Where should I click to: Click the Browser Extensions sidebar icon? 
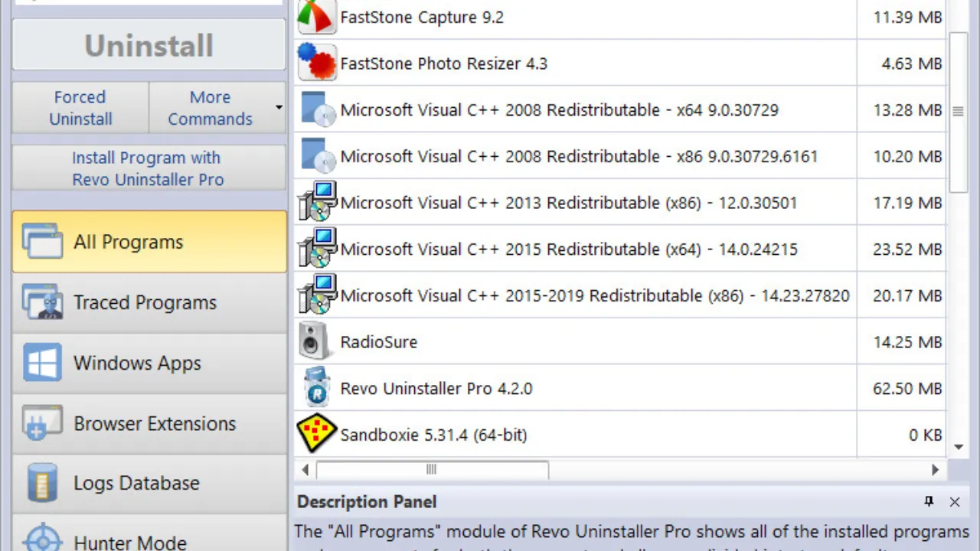(x=42, y=423)
